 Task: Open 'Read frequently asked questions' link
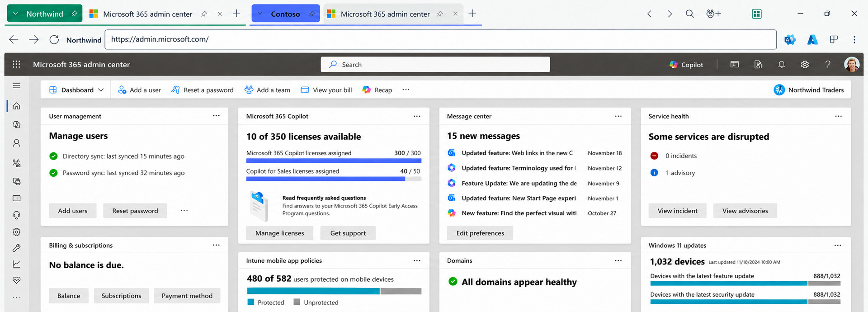point(324,198)
